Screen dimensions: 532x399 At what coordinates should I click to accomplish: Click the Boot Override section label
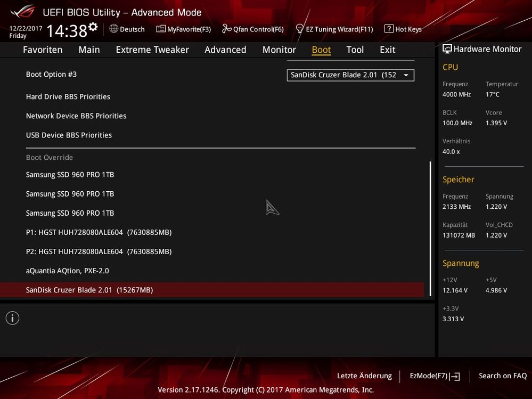(50, 158)
